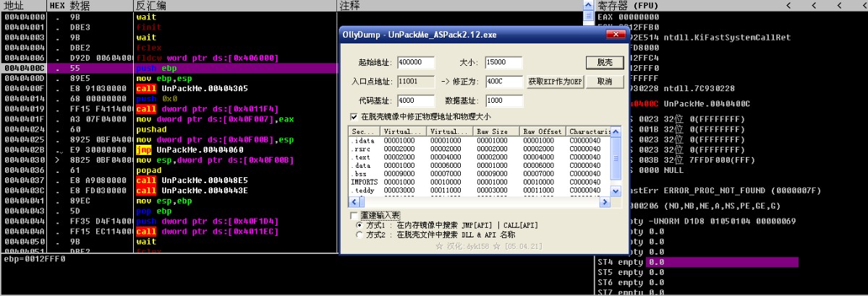This screenshot has width=868, height=296.
Task: Click the section list scroll-right arrow
Action: tap(606, 201)
